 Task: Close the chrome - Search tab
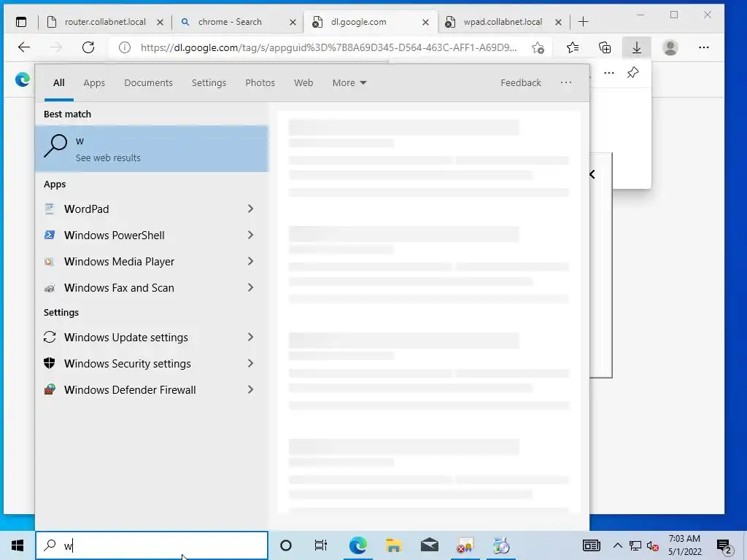tap(293, 22)
